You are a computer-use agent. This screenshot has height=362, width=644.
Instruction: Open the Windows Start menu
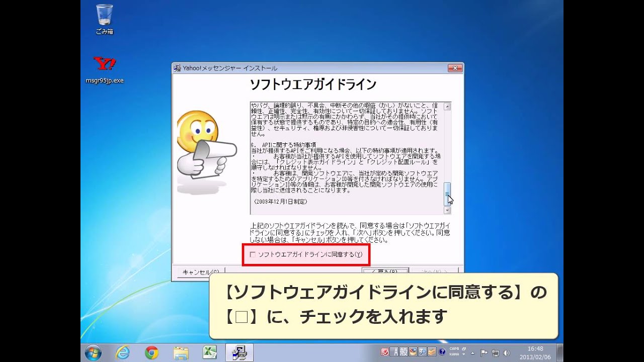point(93,352)
